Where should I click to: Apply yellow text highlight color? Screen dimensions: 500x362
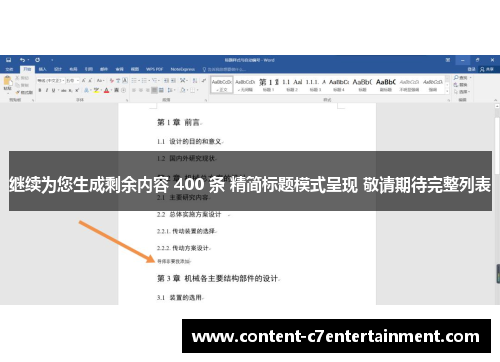[x=96, y=90]
